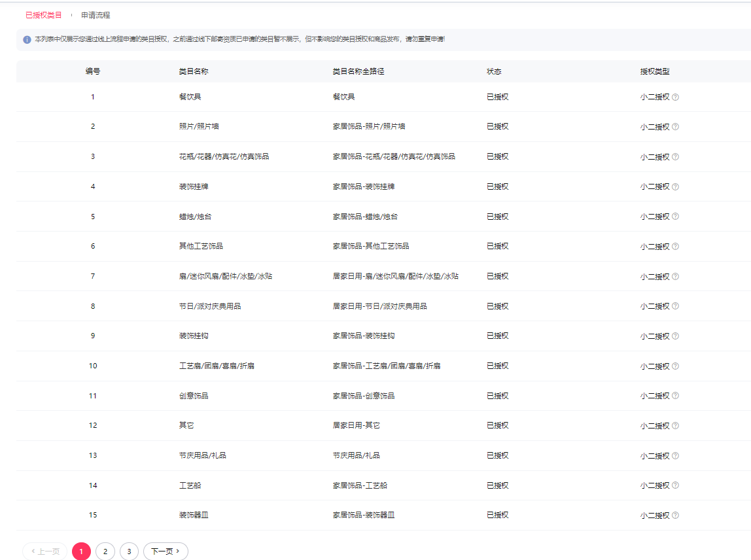Screen dimensions: 751x560
Task: Jump to page 3 of the list
Action: point(129,551)
